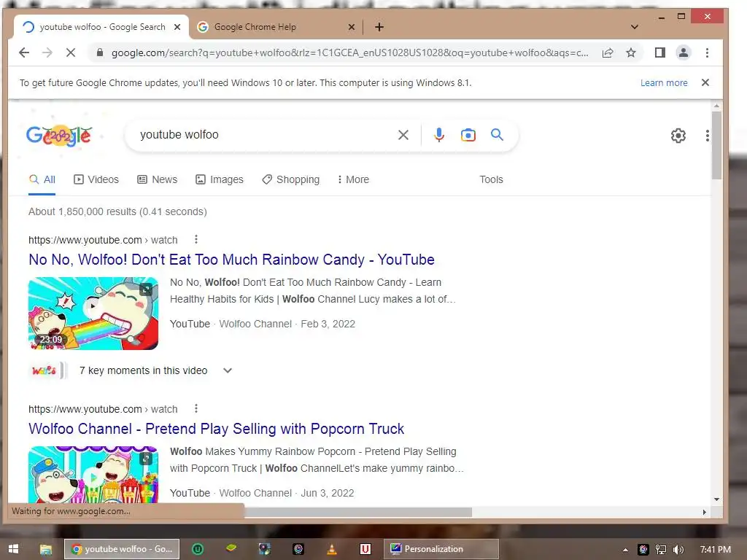
Task: Search by image using the camera icon
Action: point(468,135)
